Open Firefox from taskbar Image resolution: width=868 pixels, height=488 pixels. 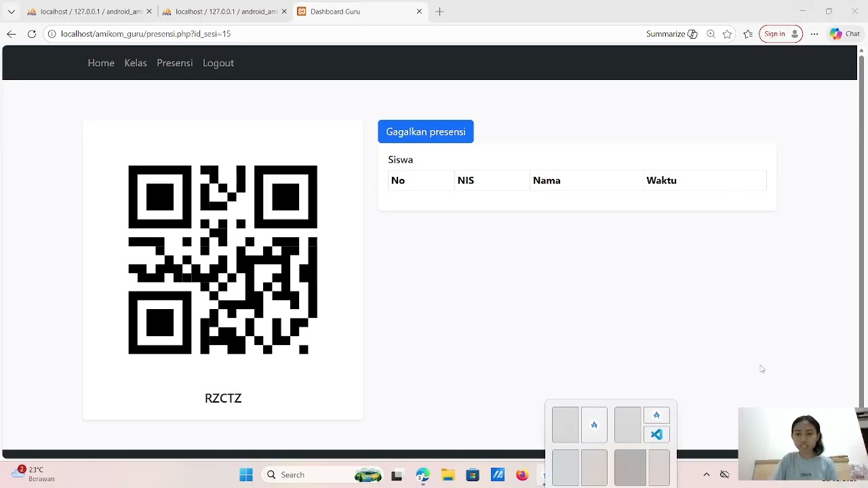pos(522,475)
